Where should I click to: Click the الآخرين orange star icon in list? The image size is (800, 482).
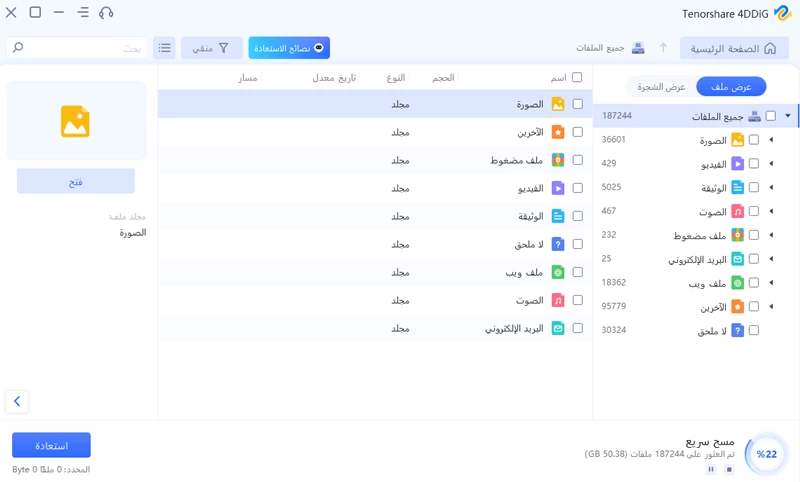coord(558,132)
